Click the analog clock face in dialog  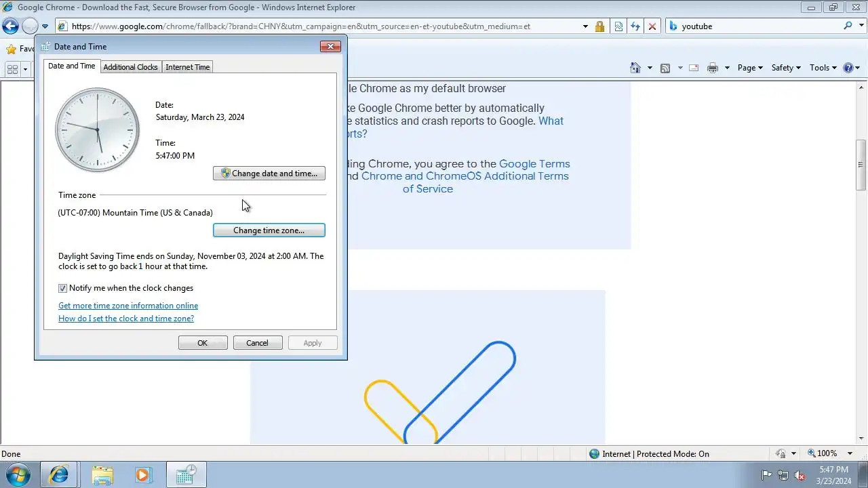(97, 129)
